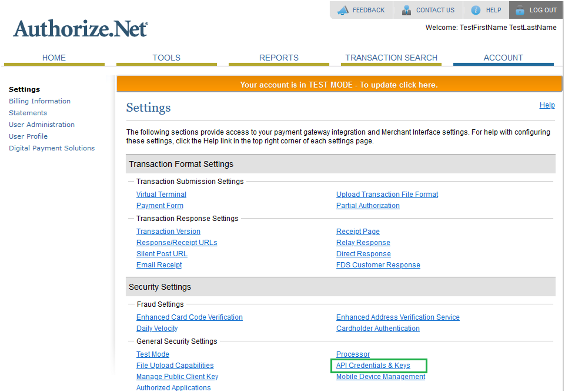Open the Transaction Version link
Image resolution: width=565 pixels, height=392 pixels.
pos(168,232)
